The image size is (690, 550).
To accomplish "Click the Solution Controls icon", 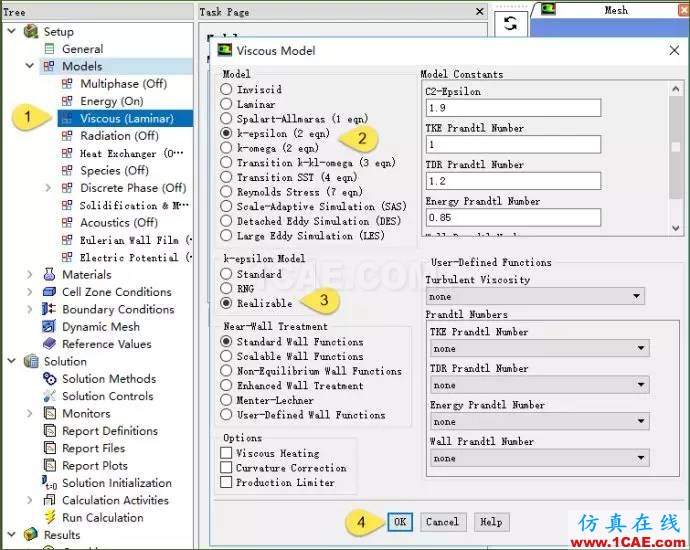I will pyautogui.click(x=49, y=396).
